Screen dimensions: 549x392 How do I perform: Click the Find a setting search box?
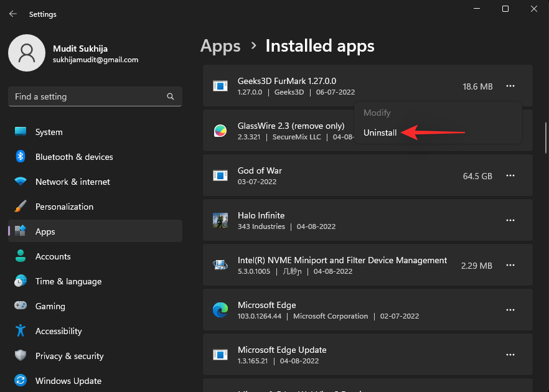[87, 97]
